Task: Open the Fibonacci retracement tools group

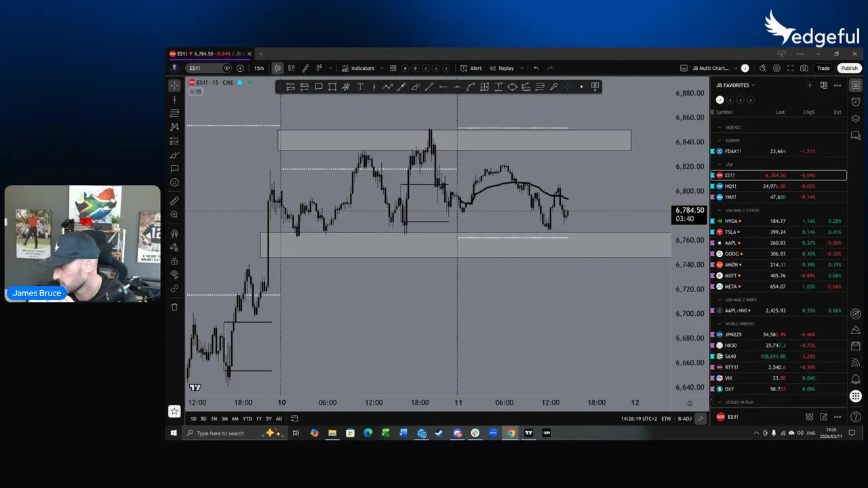Action: click(174, 113)
